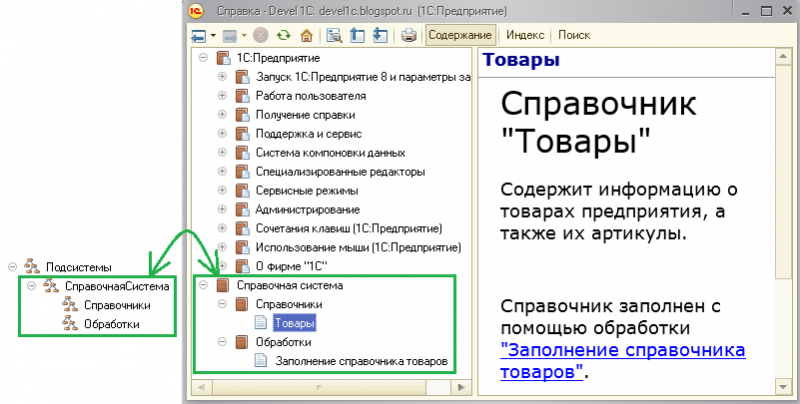This screenshot has height=404, width=800.
Task: Click the Forward navigation arrow icon
Action: pos(231,36)
